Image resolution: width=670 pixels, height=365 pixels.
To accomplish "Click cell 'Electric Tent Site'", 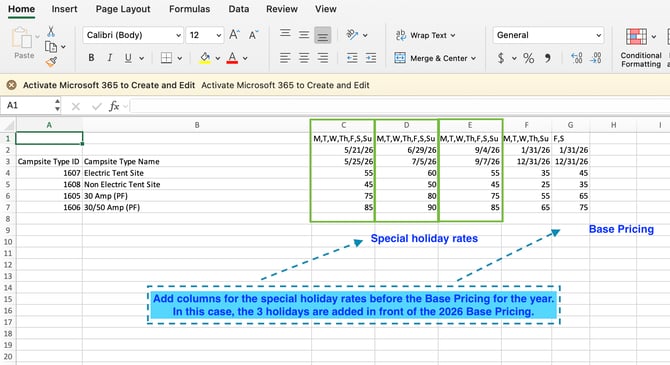I will 197,173.
